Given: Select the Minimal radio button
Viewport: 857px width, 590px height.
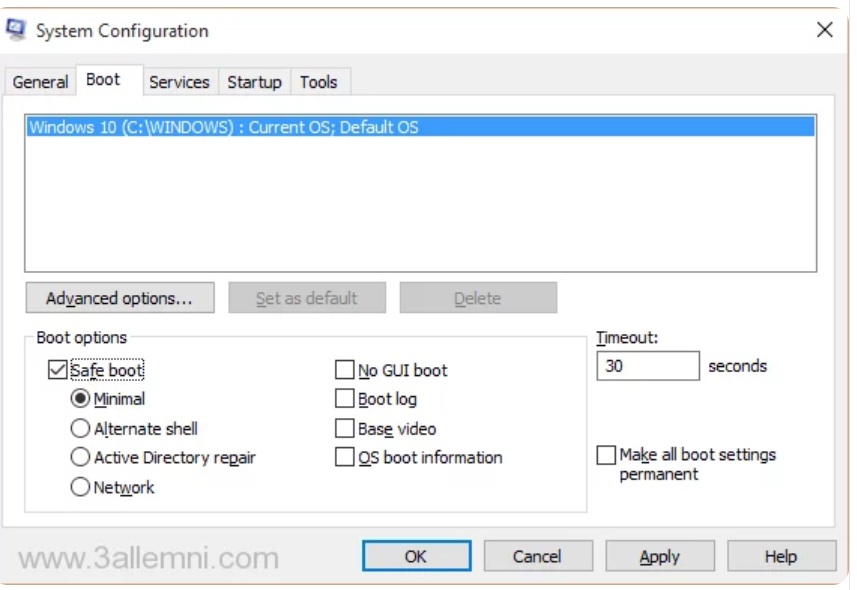Looking at the screenshot, I should click(x=81, y=399).
